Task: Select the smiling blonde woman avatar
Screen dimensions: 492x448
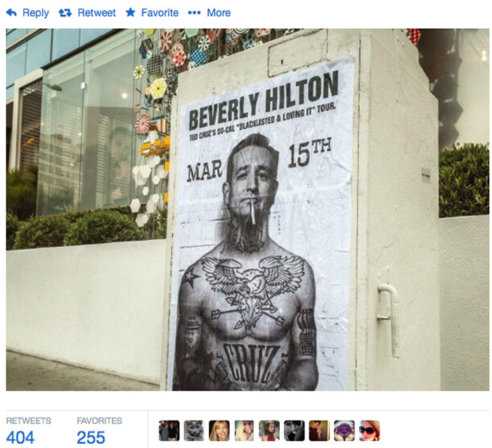Action: tap(219, 430)
